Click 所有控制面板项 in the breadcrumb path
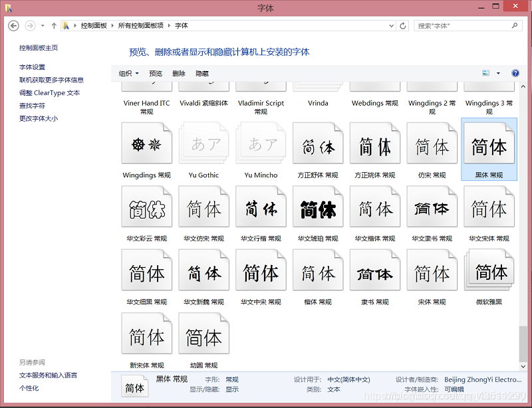This screenshot has height=408, width=532. [141, 26]
